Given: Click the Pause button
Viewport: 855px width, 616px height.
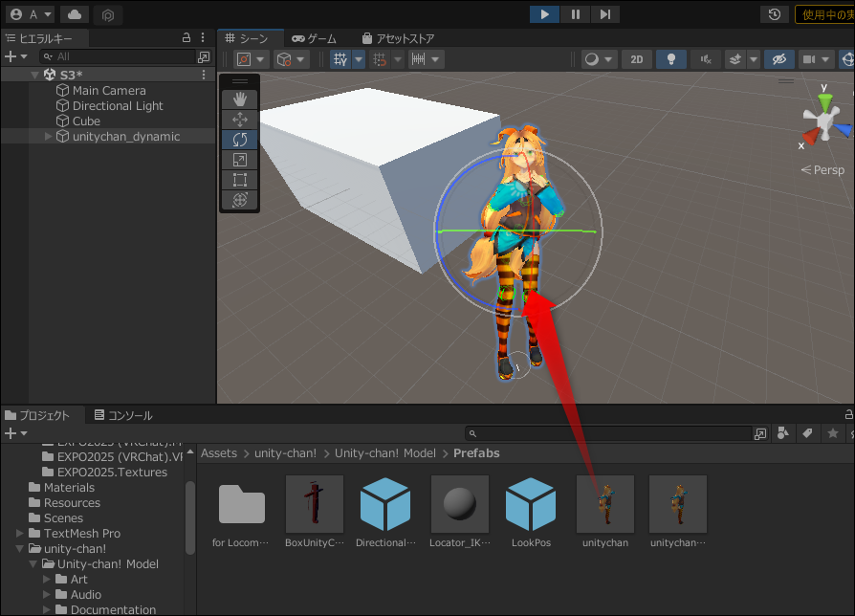Looking at the screenshot, I should 576,14.
